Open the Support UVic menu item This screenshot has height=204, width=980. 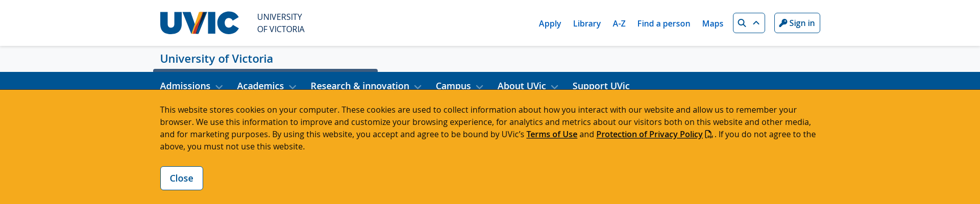(601, 86)
